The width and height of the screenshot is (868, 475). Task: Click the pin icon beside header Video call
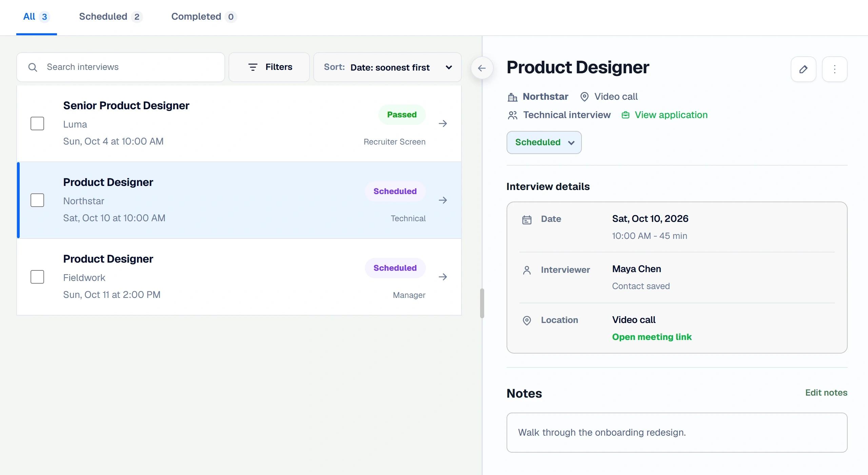[x=584, y=97]
